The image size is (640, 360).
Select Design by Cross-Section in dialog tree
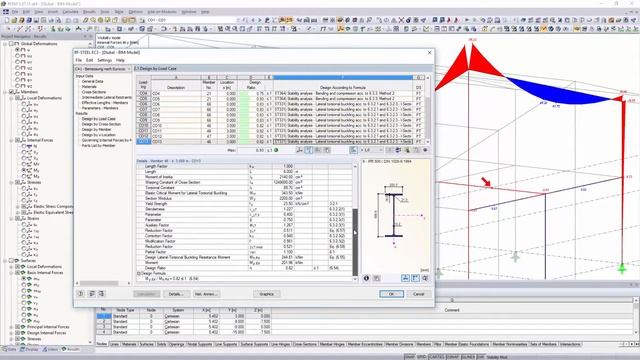(x=101, y=124)
